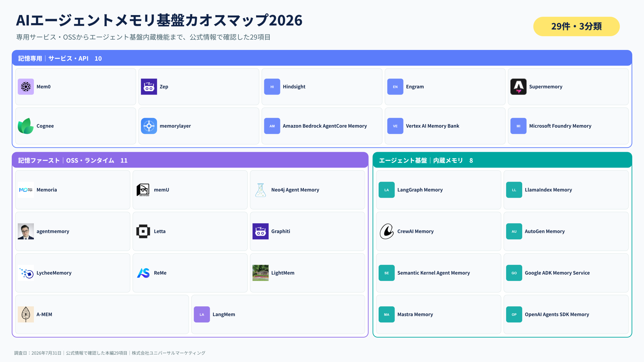Click the LightMem name text

tap(283, 273)
